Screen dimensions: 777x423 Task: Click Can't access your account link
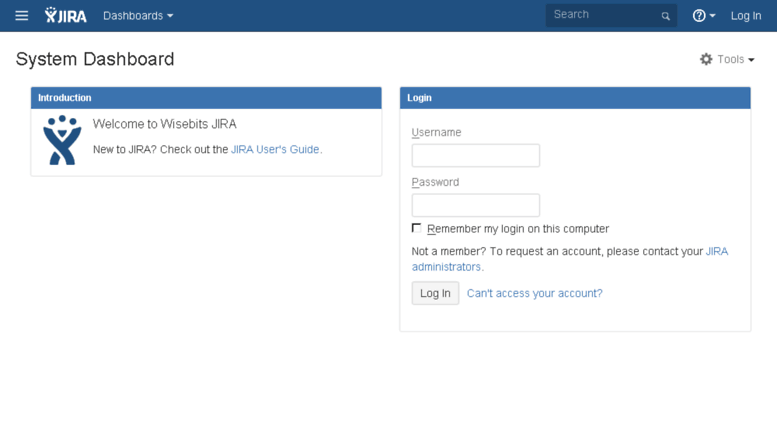pos(535,293)
